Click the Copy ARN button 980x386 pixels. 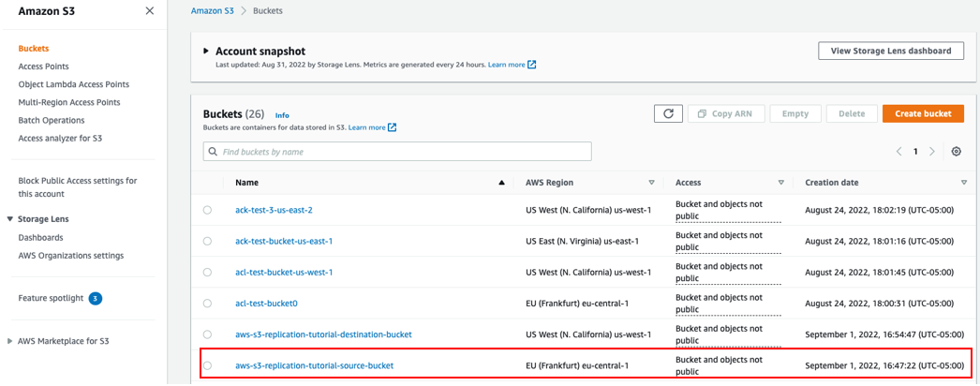725,113
